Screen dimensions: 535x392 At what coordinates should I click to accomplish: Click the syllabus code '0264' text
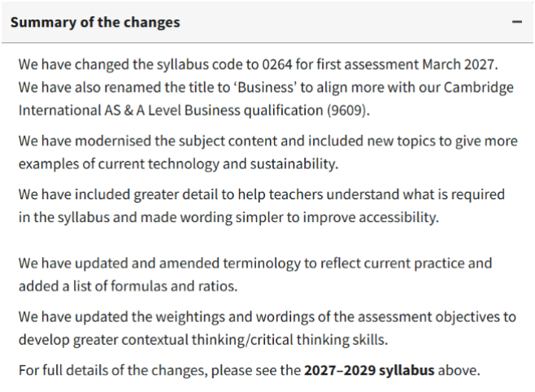coord(277,64)
